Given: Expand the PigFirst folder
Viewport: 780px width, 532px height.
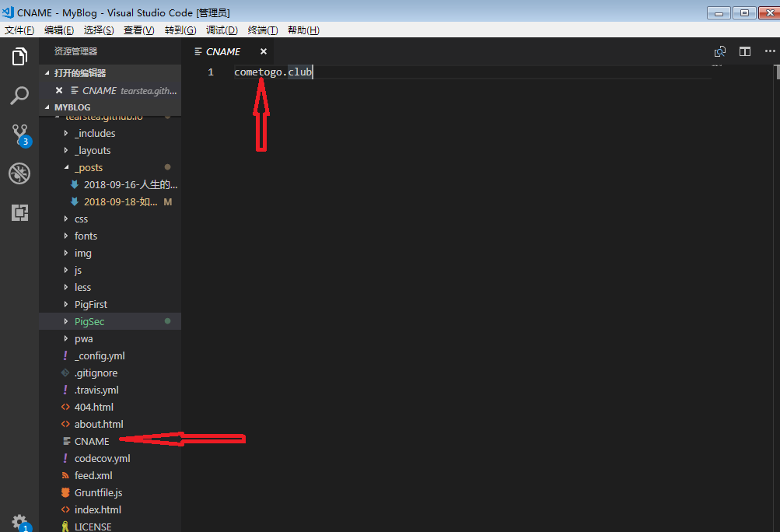Looking at the screenshot, I should (x=65, y=304).
